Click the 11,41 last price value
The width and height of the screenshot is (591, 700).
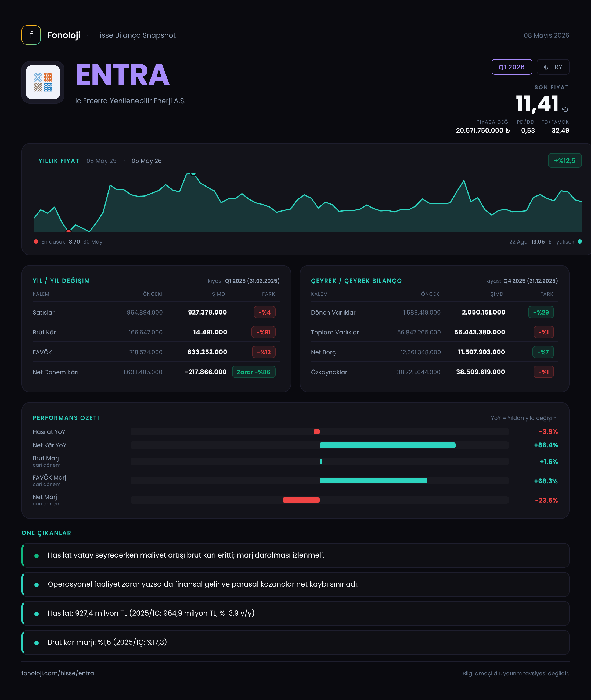(537, 103)
